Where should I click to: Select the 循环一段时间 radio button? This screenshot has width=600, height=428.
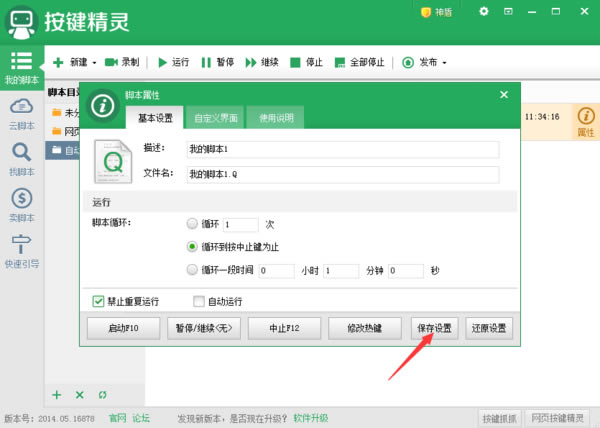(x=192, y=270)
